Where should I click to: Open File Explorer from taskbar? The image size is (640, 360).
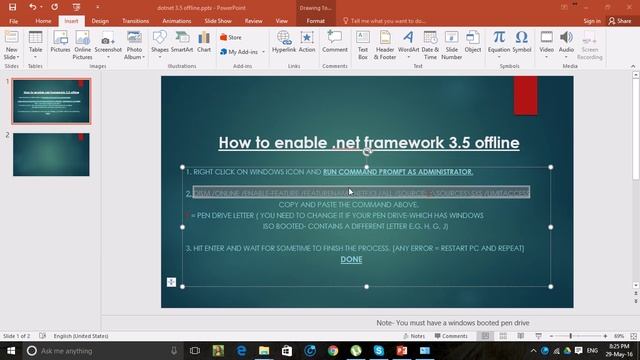(x=264, y=351)
